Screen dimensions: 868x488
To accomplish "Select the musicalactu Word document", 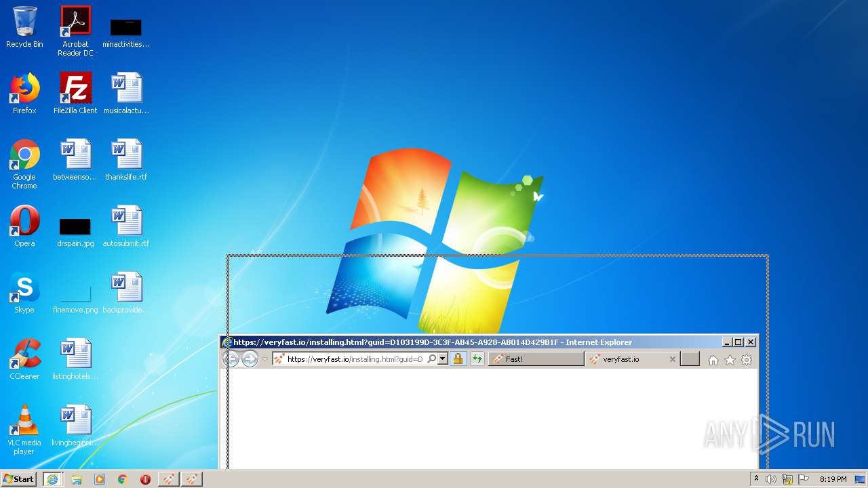I will tap(126, 94).
